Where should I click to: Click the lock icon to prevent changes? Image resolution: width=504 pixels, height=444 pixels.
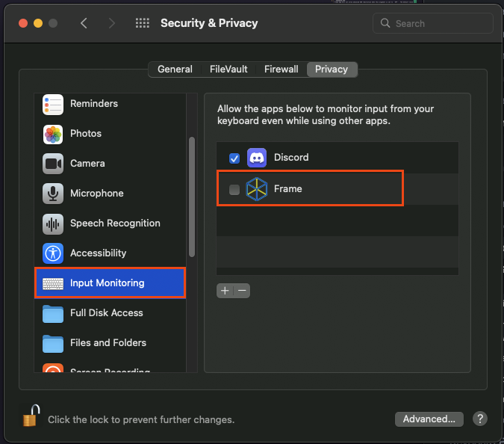point(30,417)
